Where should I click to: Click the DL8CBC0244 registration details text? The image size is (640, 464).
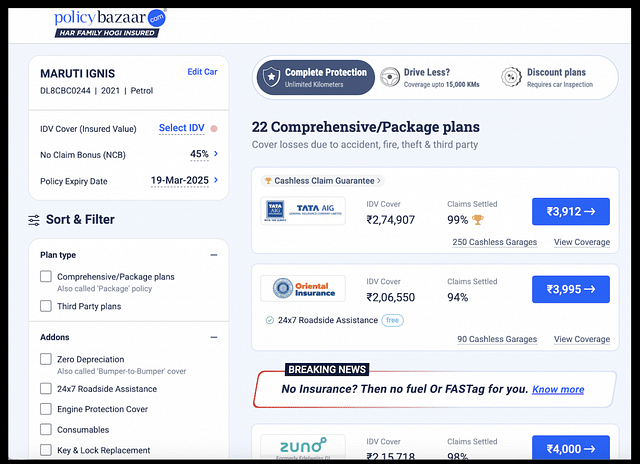[96, 91]
